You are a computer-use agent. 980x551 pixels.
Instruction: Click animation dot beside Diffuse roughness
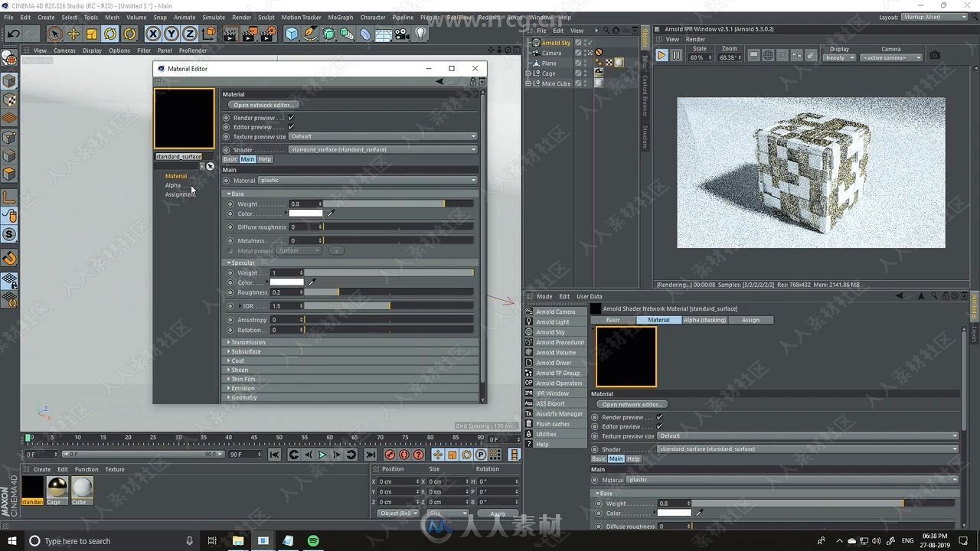tap(230, 227)
